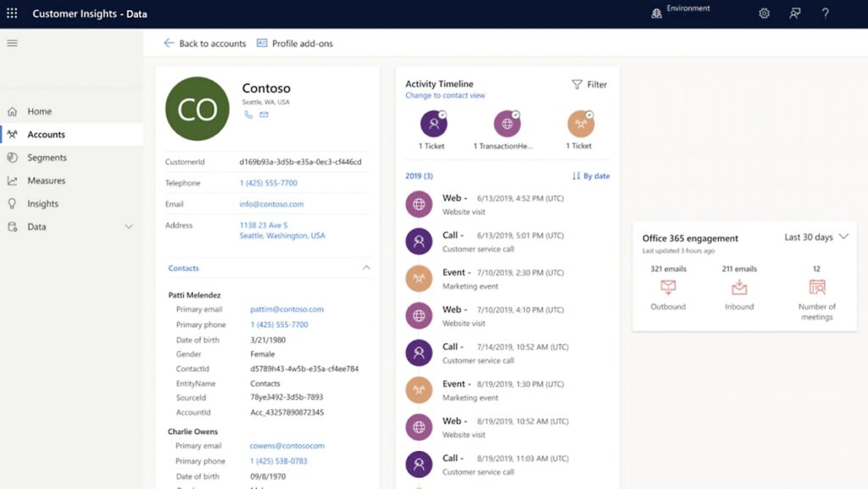Toggle the TransactionHe... activity filter circle
This screenshot has height=489, width=868.
(507, 124)
